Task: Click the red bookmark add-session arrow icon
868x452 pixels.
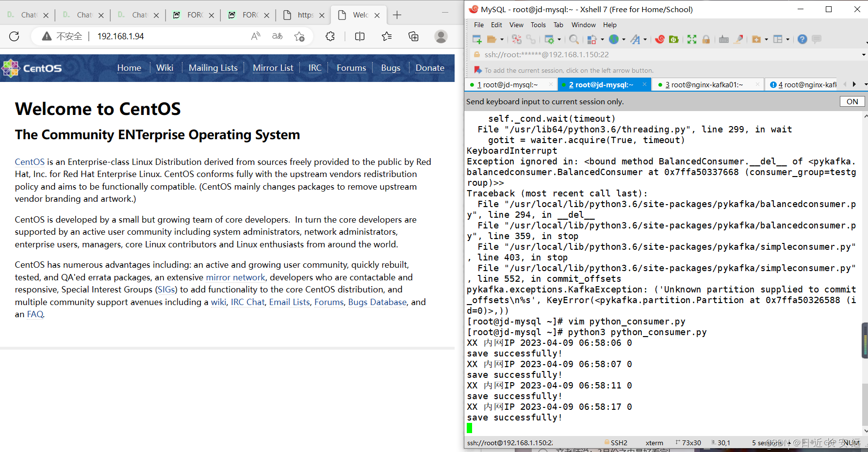Action: (x=478, y=70)
